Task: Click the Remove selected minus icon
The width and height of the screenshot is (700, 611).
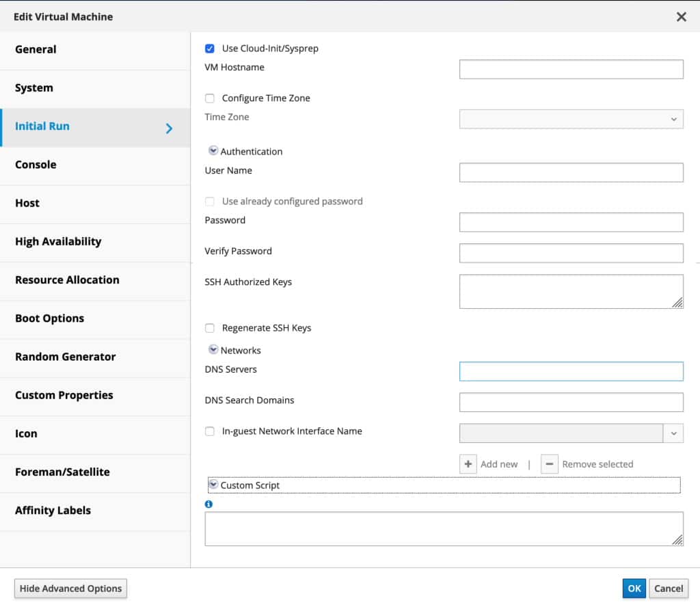Action: click(x=550, y=463)
